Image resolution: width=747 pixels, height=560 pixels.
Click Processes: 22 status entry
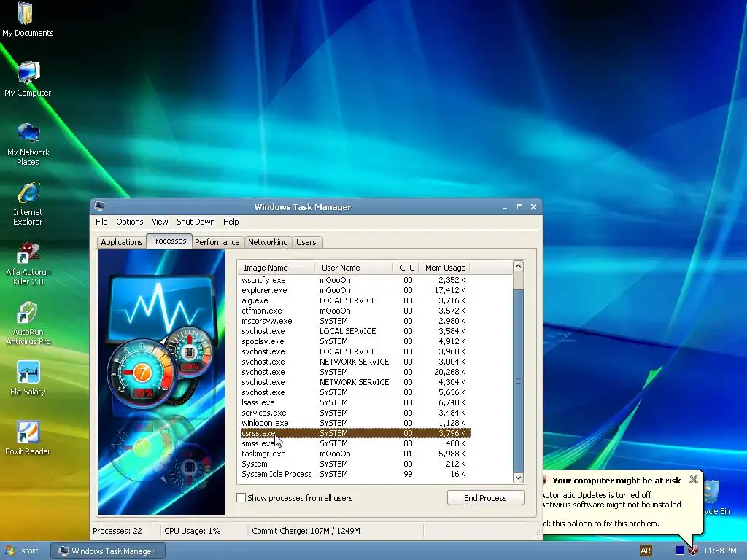pyautogui.click(x=117, y=531)
